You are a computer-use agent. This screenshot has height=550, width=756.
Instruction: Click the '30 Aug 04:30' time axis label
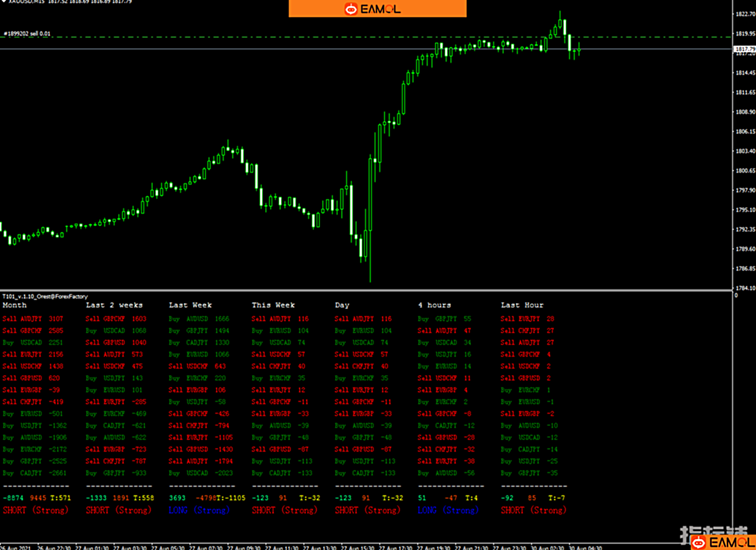pyautogui.click(x=586, y=546)
